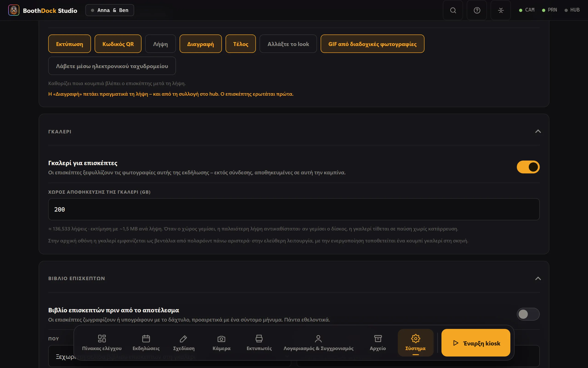Open Σχεδίαση pencil tab
Screen dimensions: 588x368
[x=184, y=343]
